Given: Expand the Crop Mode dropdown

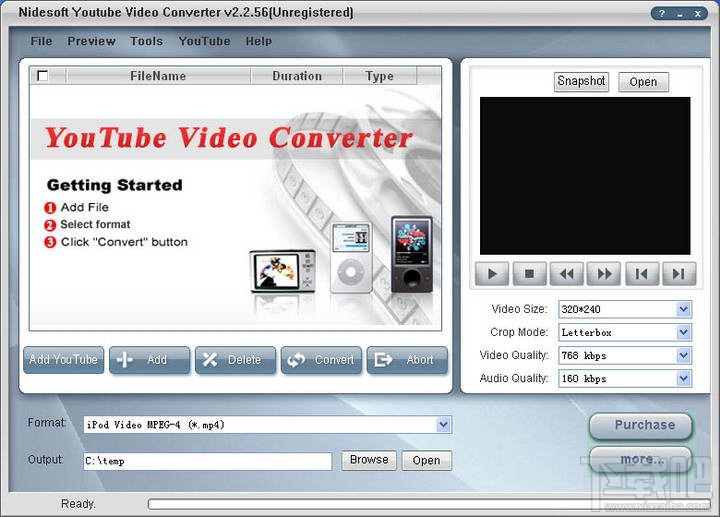Looking at the screenshot, I should 684,332.
